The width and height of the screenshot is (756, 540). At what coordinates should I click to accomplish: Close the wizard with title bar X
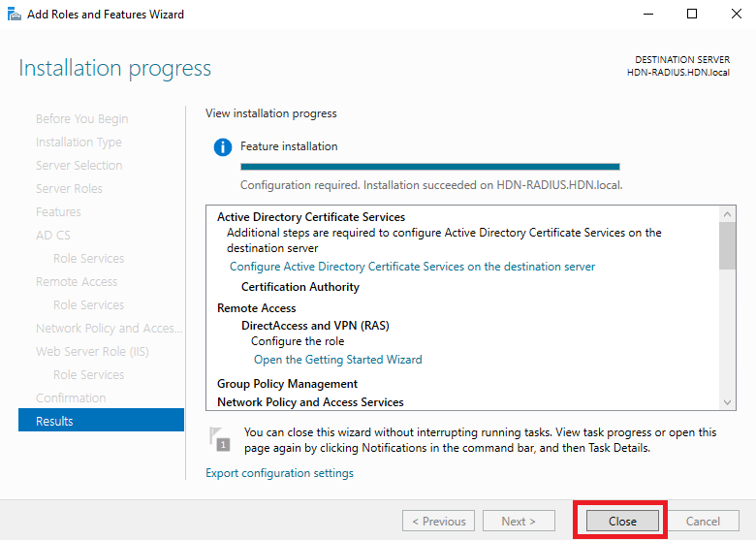click(x=737, y=14)
